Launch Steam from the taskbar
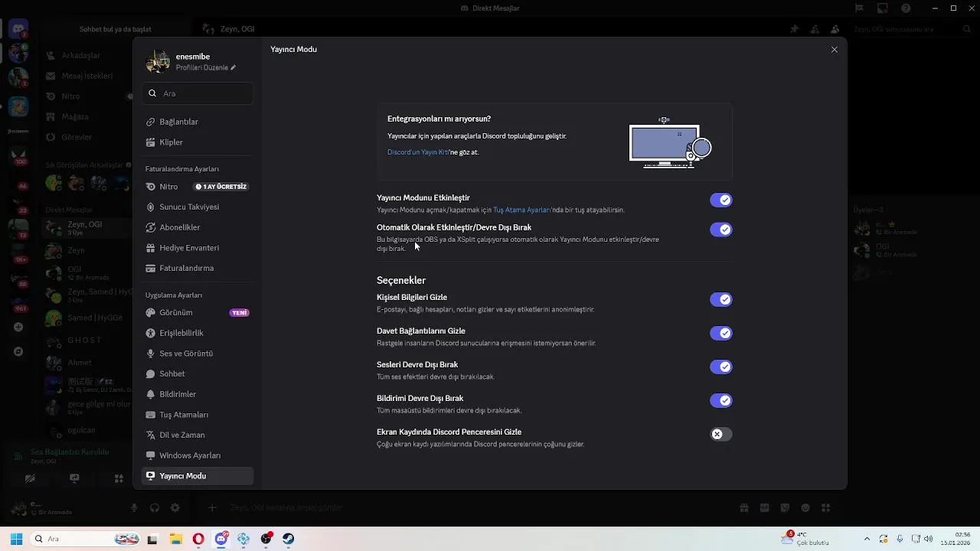 [289, 539]
